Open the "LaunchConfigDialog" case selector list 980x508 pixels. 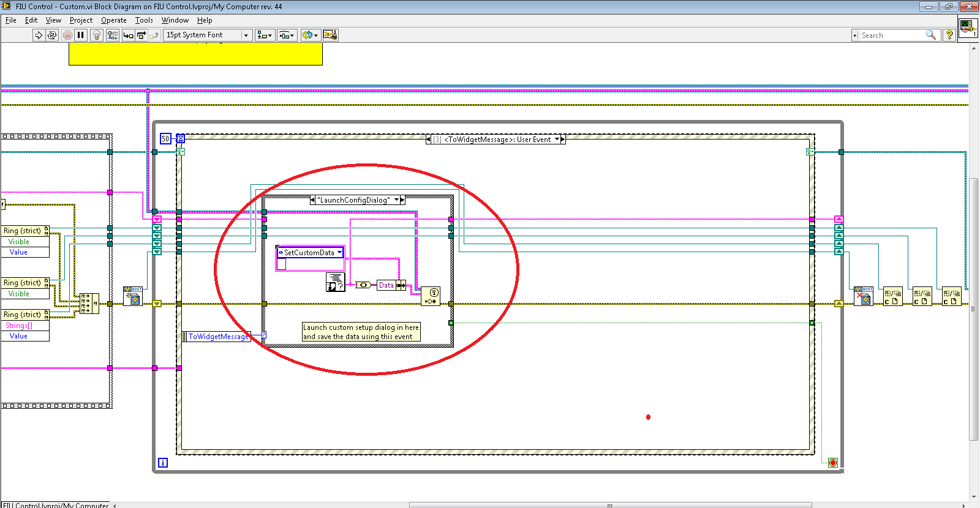396,200
